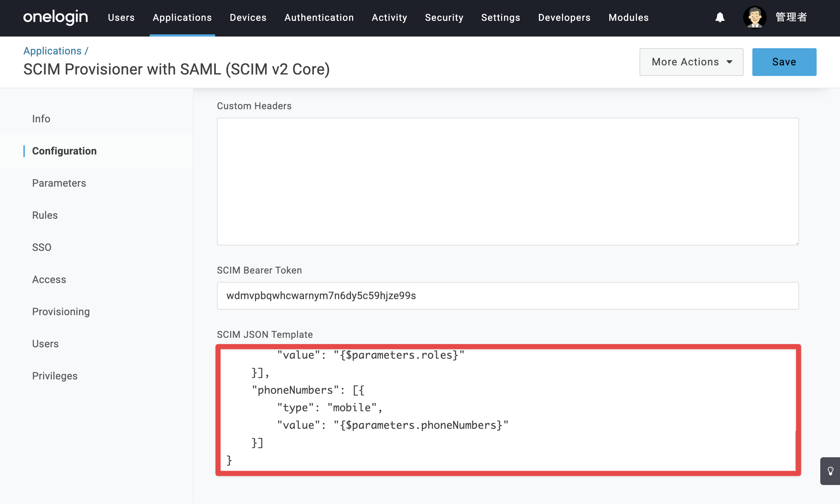
Task: Open the Authentication menu
Action: pos(319,18)
